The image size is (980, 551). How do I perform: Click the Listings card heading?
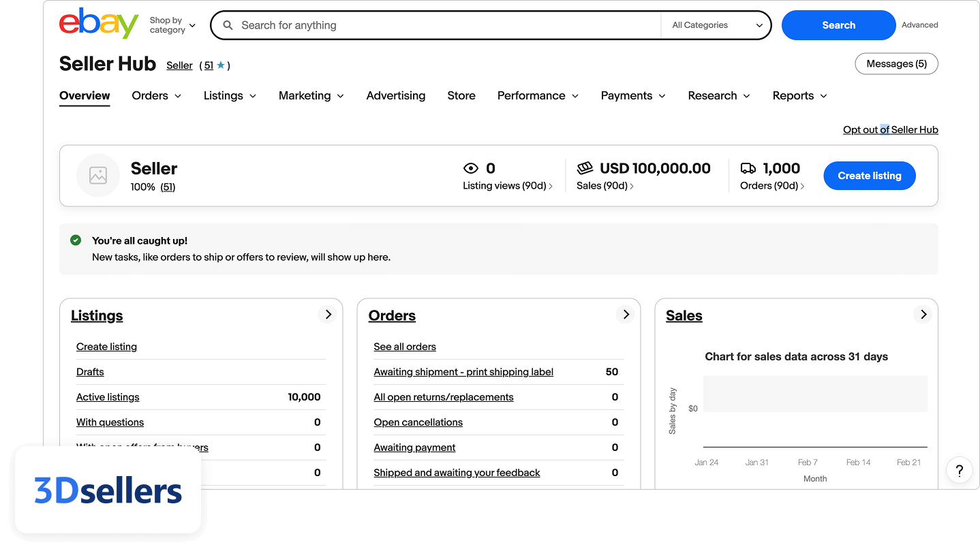97,315
